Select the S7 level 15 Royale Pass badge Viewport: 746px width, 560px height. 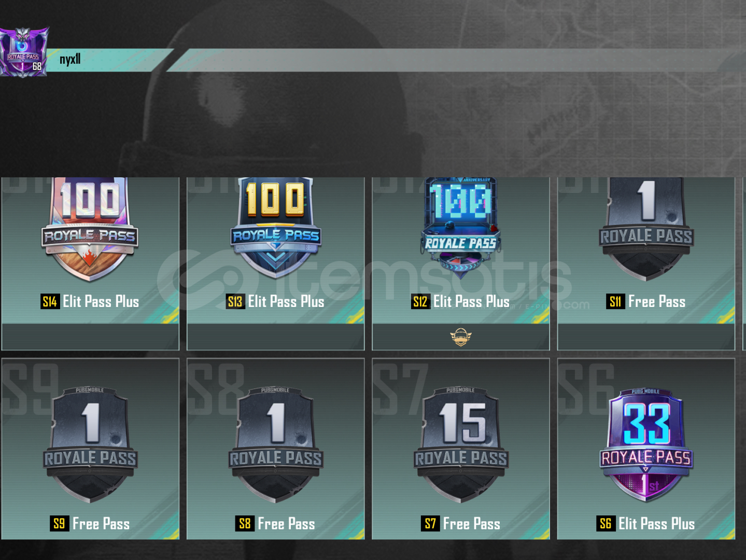click(x=461, y=445)
